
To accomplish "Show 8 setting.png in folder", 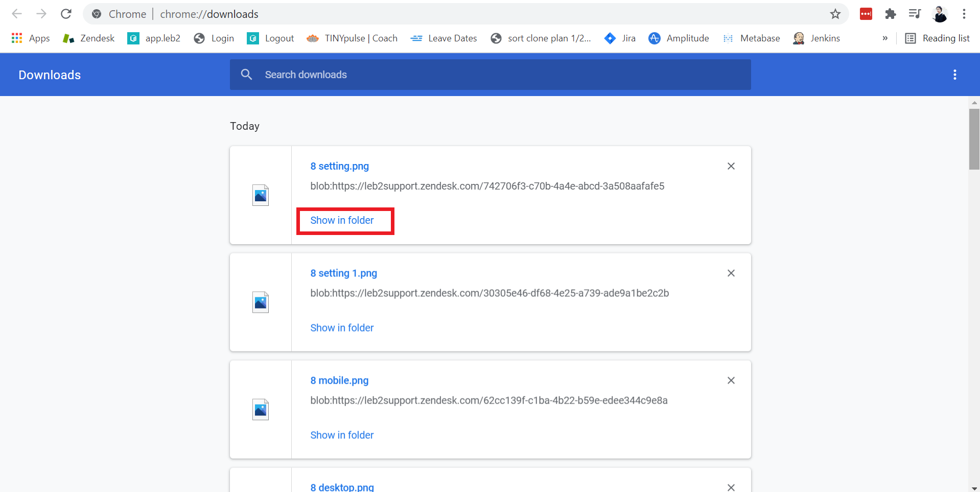I will coord(342,220).
